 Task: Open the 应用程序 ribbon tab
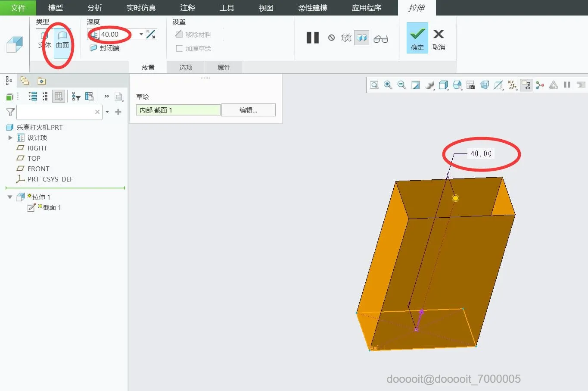[367, 8]
